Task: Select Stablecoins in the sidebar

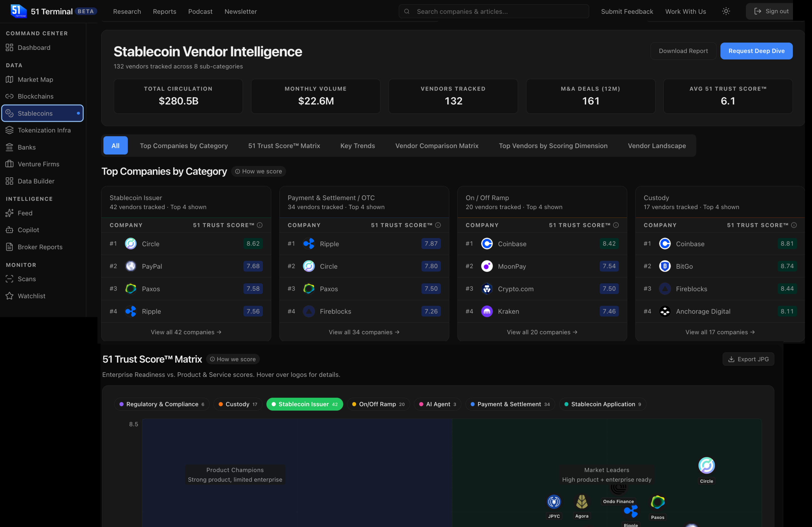Action: 43,113
